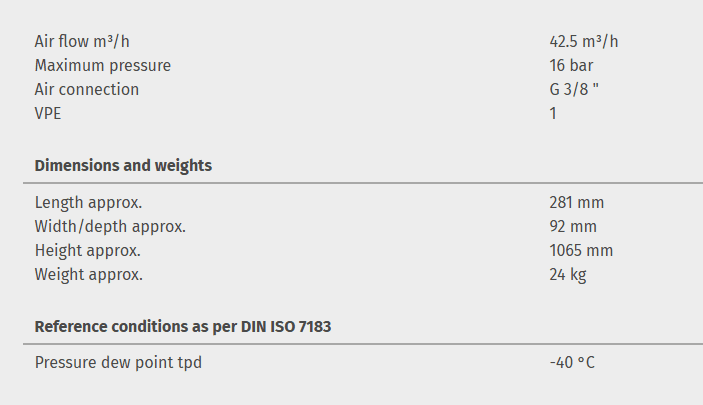Click the "Width/depth approx." label
The image size is (703, 405).
coord(110,226)
